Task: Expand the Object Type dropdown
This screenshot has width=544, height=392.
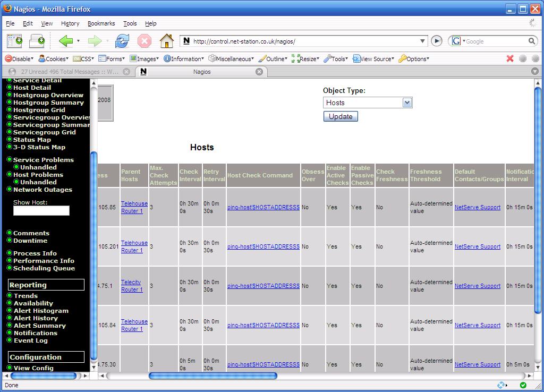Action: [407, 103]
